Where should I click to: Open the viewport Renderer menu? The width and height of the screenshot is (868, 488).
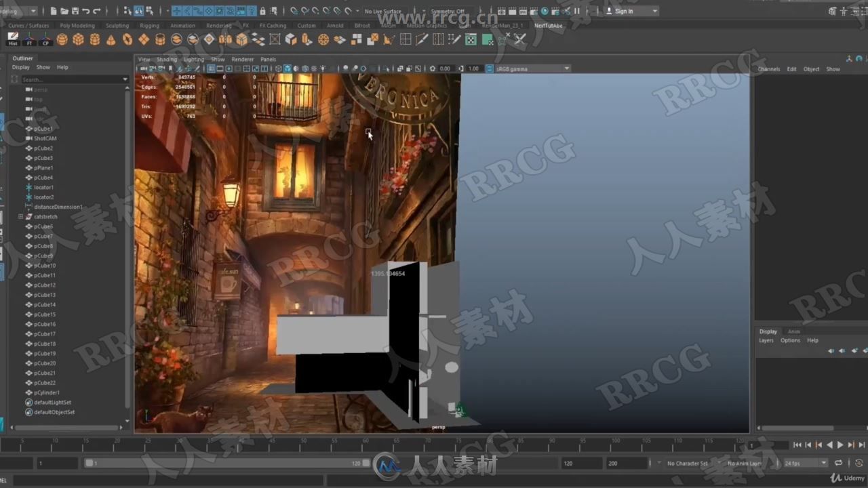pyautogui.click(x=243, y=59)
